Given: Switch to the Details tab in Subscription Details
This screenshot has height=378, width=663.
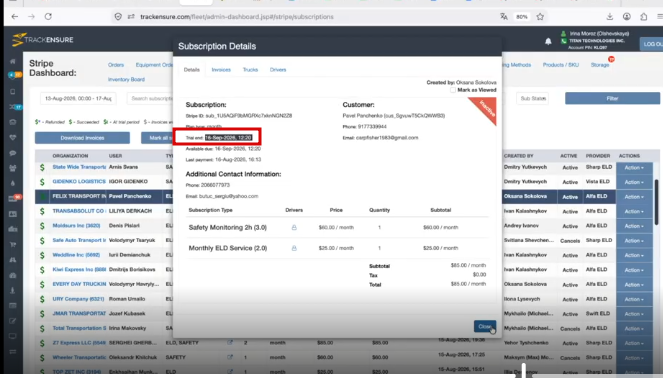Looking at the screenshot, I should tap(192, 70).
